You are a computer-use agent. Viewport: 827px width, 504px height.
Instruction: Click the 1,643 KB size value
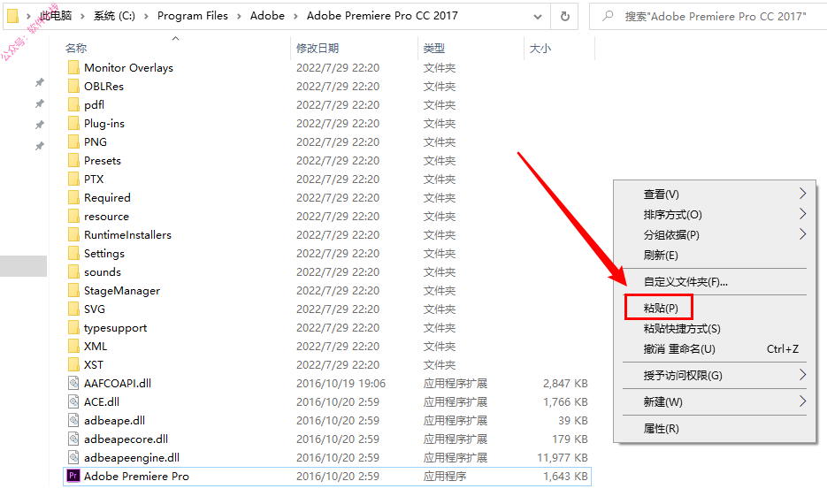point(565,476)
